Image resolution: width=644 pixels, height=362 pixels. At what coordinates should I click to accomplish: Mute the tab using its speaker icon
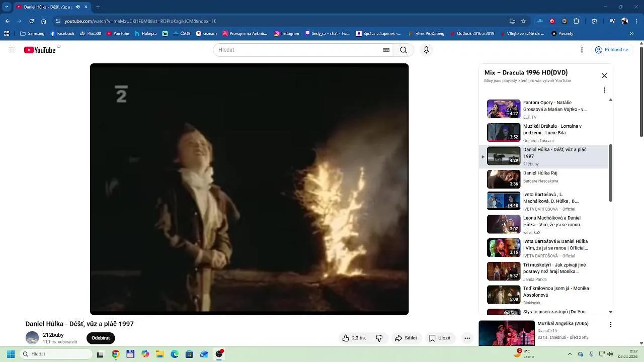[x=77, y=7]
